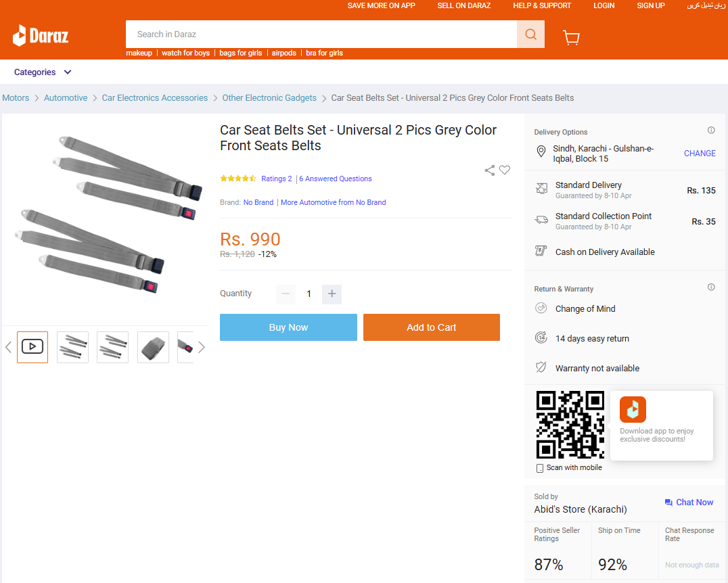The height and width of the screenshot is (583, 728).
Task: Click the Daraz app icon beside QR code
Action: coord(633,409)
